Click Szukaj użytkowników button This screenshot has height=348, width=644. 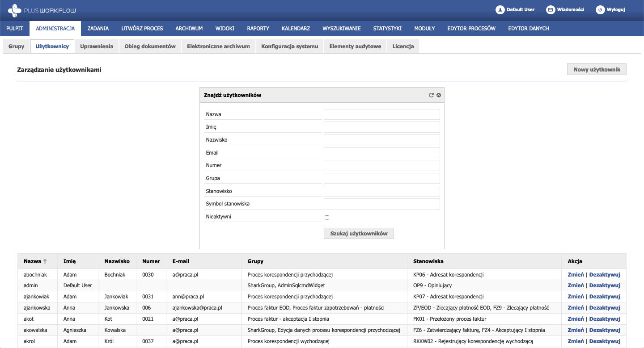coord(359,233)
